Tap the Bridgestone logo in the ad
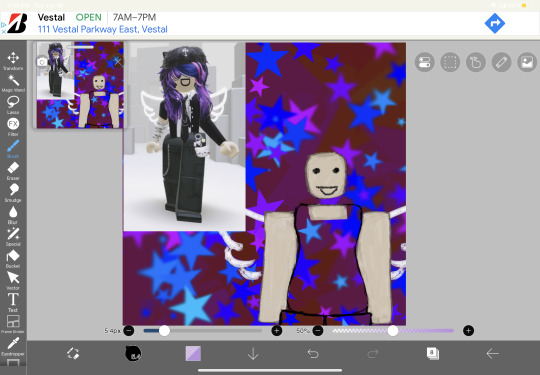Screen dimensions: 540x375 point(18,23)
